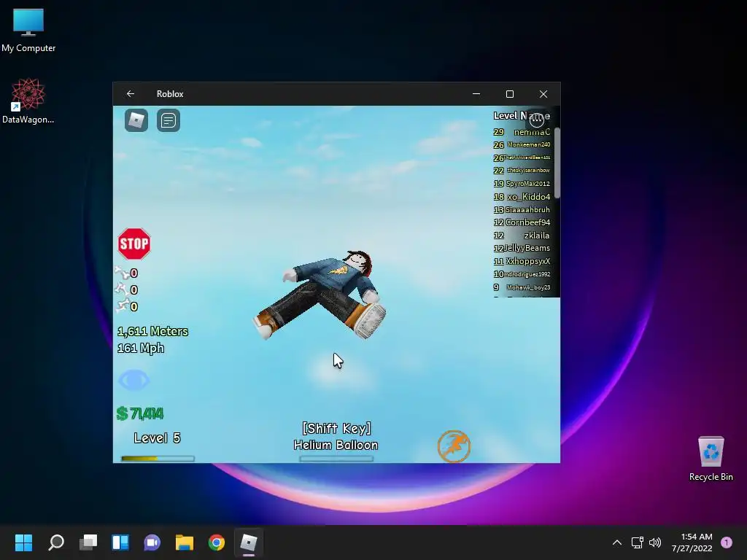The image size is (747, 560).
Task: Select the My Computer desktop icon
Action: 28,30
